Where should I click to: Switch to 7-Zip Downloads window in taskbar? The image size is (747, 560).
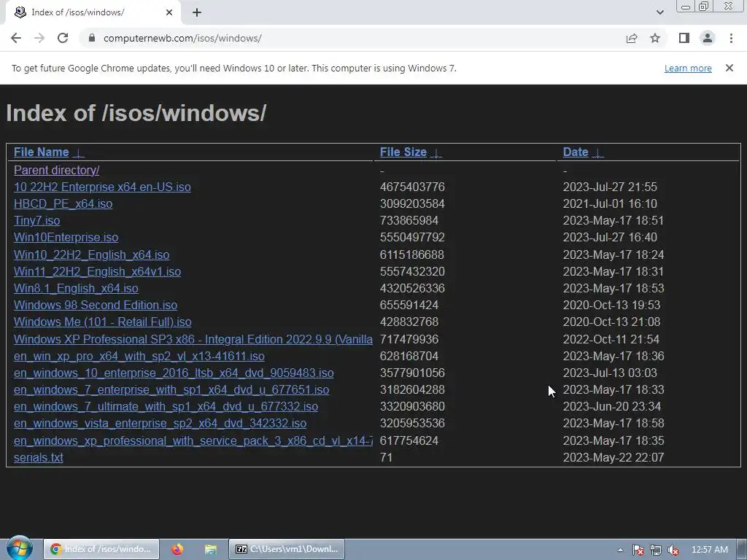[x=287, y=549]
